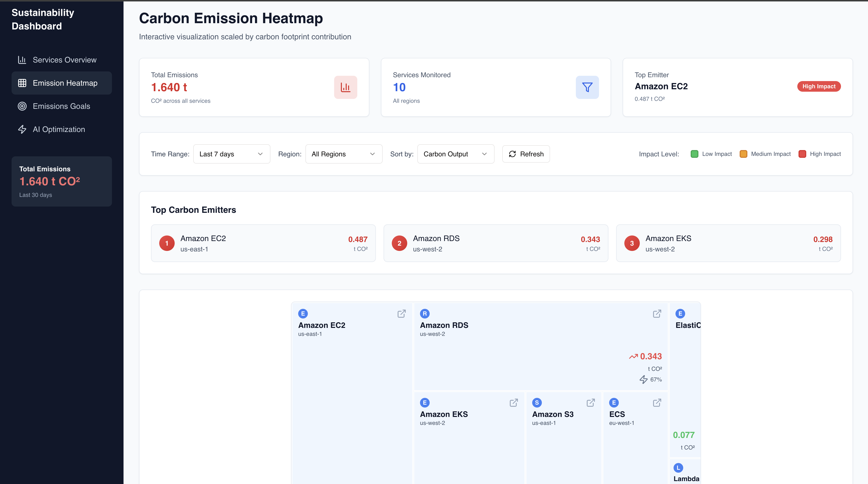Click the Emissions Goals target icon
The height and width of the screenshot is (484, 868).
pos(22,106)
